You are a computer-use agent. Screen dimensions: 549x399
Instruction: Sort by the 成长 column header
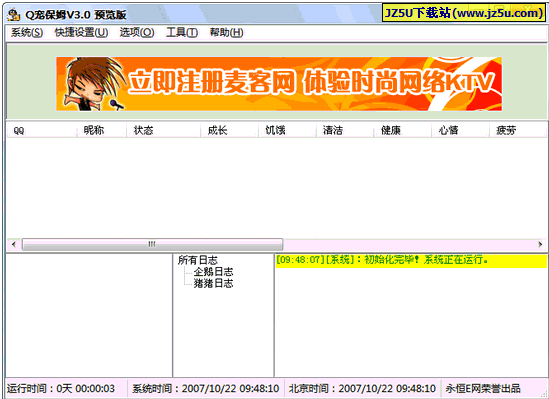point(230,131)
